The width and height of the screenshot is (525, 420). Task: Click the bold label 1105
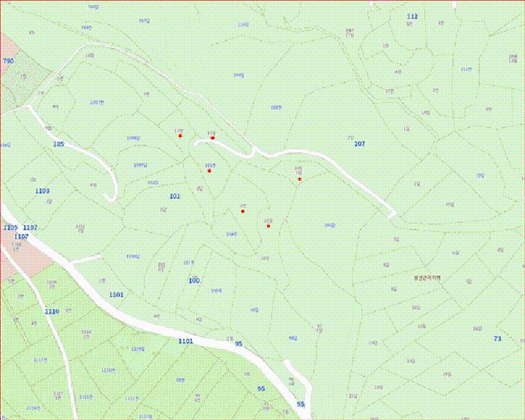point(10,228)
